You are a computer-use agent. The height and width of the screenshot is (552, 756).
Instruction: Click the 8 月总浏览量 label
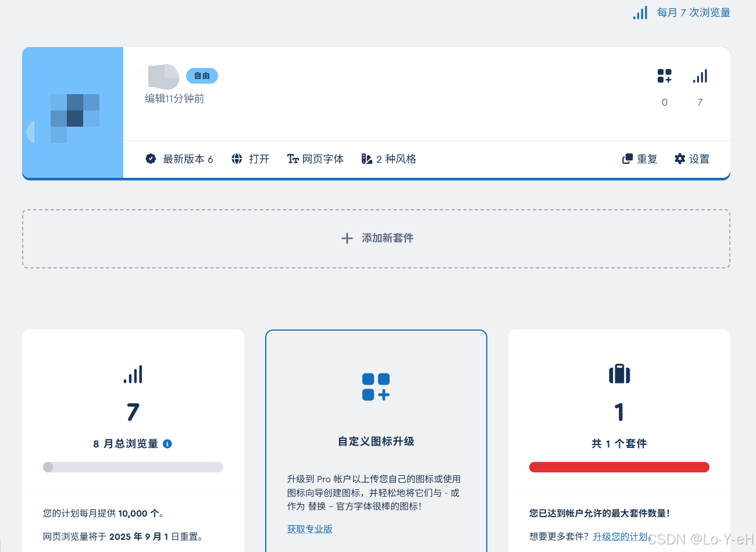[126, 444]
